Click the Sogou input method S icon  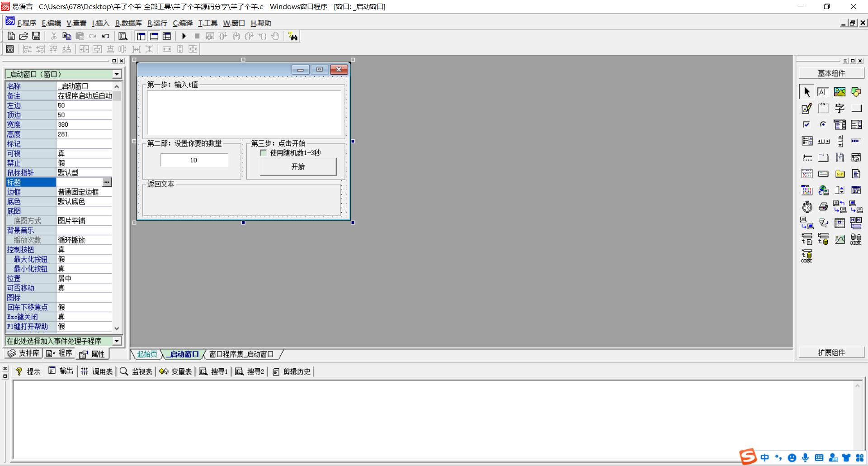[x=748, y=456]
